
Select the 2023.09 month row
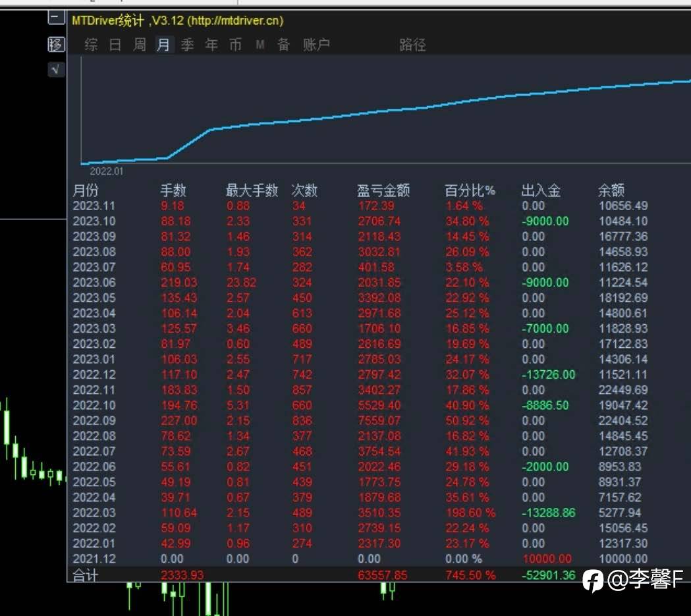coord(360,237)
